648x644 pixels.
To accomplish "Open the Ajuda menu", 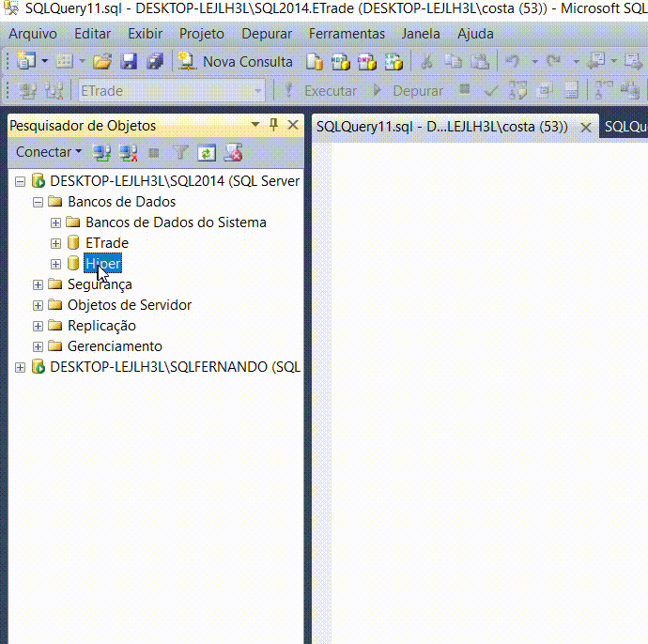I will [x=475, y=34].
